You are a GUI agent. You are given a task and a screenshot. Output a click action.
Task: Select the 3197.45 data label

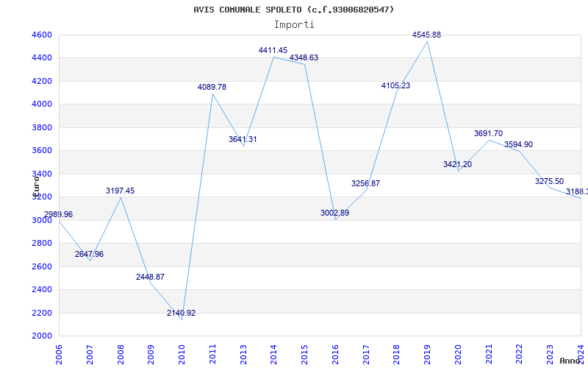click(120, 191)
